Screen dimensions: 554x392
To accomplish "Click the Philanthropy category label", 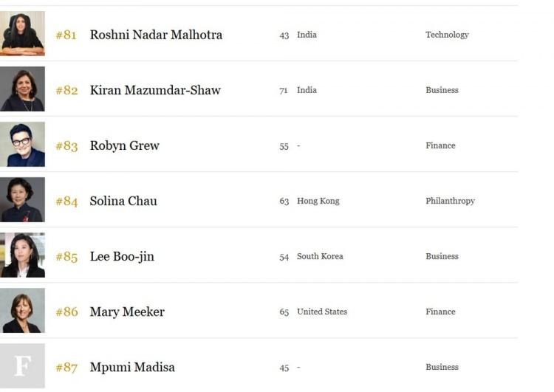I will [x=450, y=202].
